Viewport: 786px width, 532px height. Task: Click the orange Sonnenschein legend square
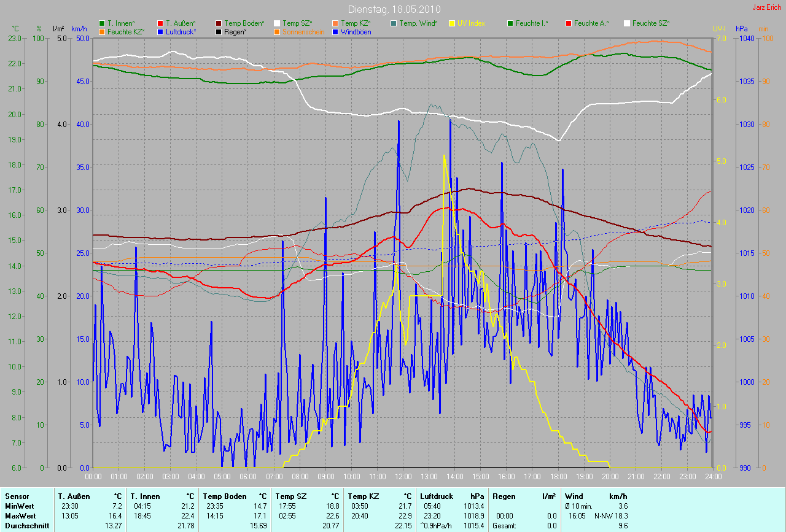(277, 32)
